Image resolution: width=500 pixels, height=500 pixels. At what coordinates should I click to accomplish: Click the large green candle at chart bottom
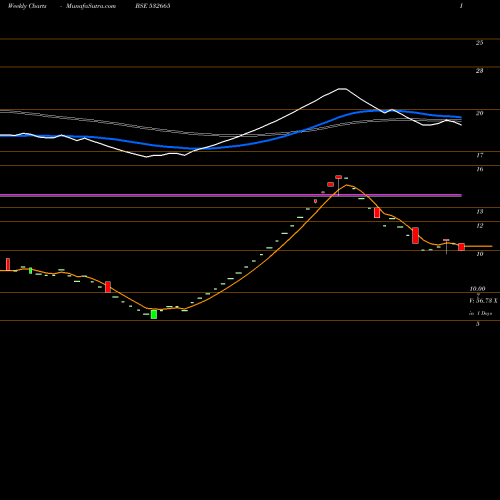coord(154,314)
